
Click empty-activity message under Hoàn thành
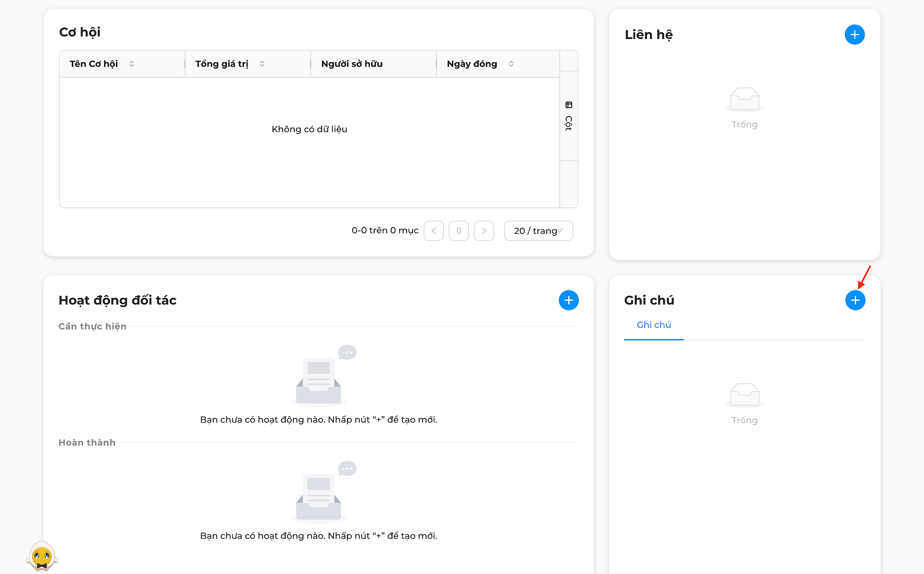click(x=319, y=536)
